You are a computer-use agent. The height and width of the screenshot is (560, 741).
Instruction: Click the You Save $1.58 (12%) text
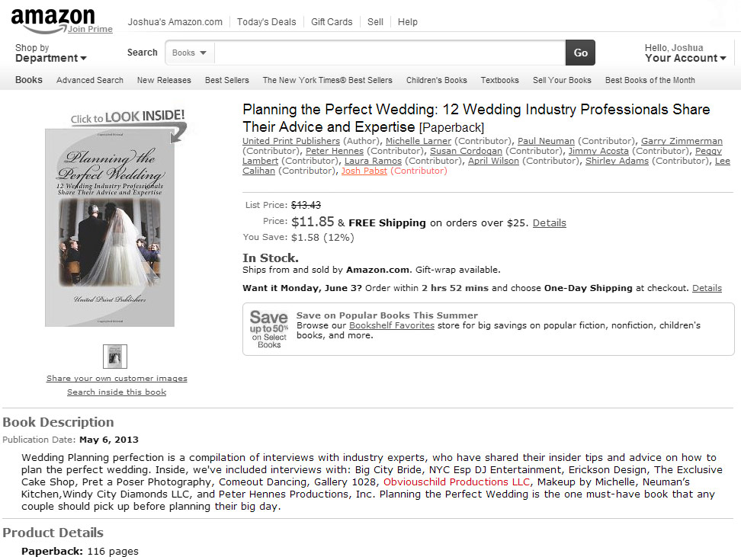(x=298, y=237)
